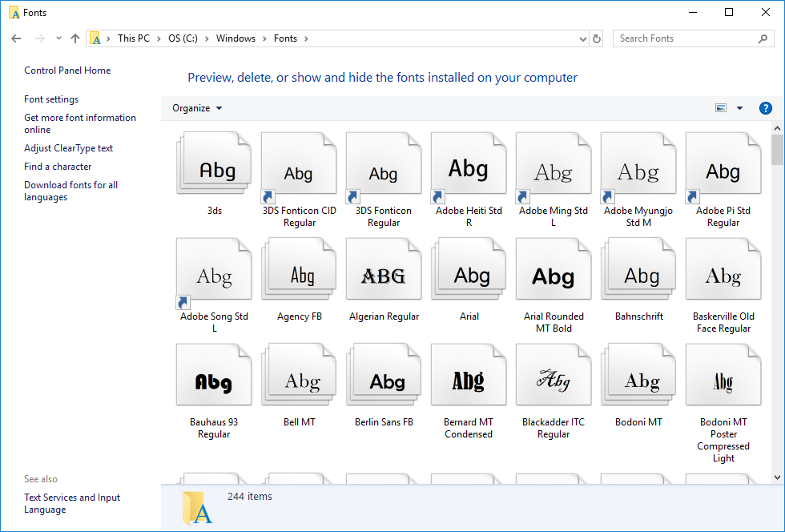Open recent locations dropdown arrow
The image size is (785, 532).
point(58,38)
